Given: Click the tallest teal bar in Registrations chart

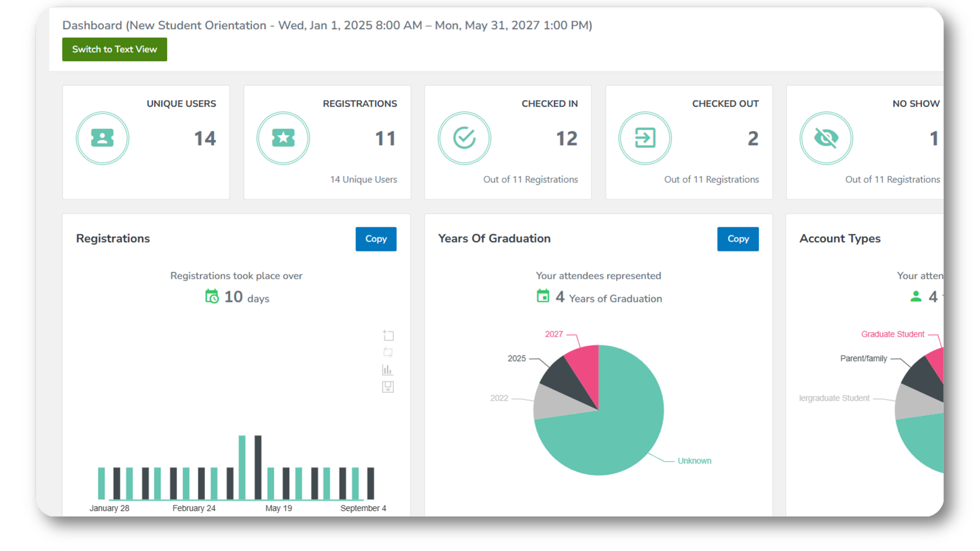Looking at the screenshot, I should (x=242, y=467).
